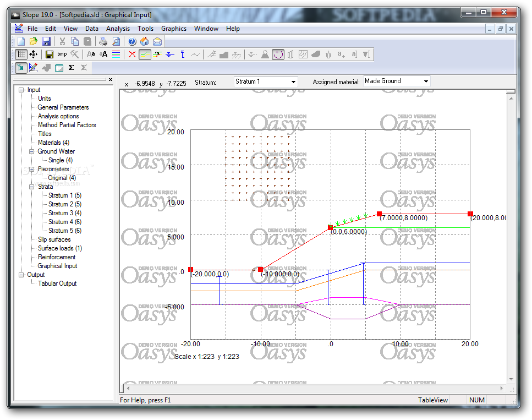
Task: Click the home icon in the toolbar
Action: [145, 41]
